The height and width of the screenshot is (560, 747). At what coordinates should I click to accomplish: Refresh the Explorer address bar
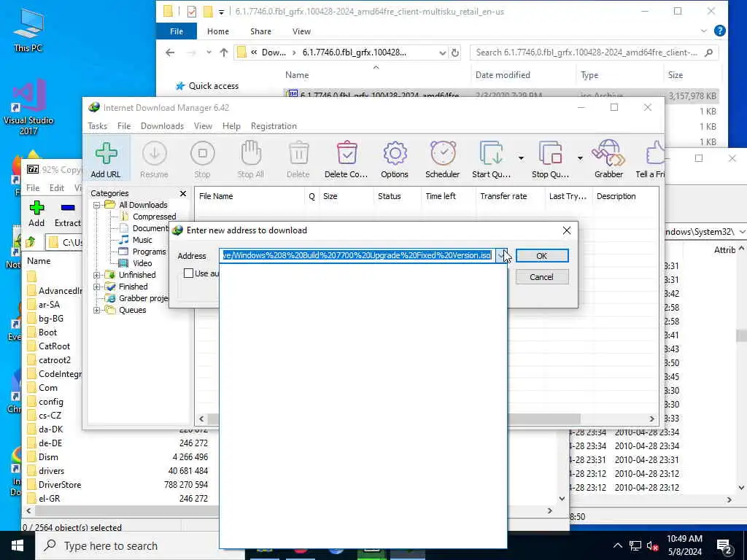455,52
